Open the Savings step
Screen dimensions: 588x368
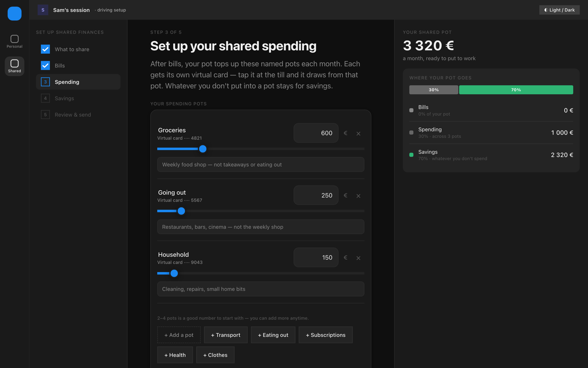(x=78, y=98)
